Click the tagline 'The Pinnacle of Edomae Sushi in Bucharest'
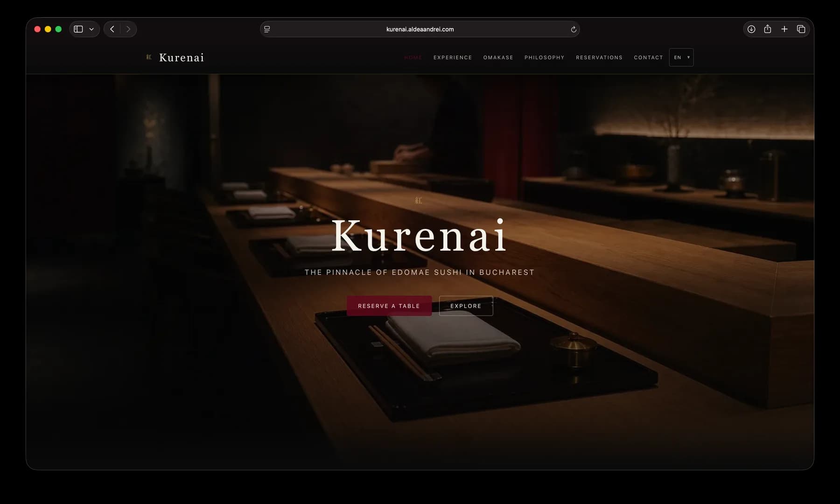The image size is (840, 504). point(420,272)
